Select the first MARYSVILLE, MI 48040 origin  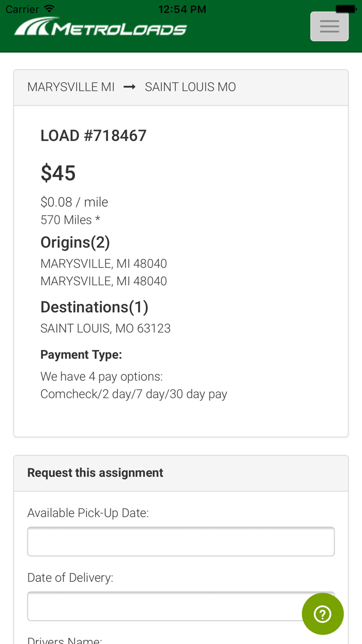(103, 264)
